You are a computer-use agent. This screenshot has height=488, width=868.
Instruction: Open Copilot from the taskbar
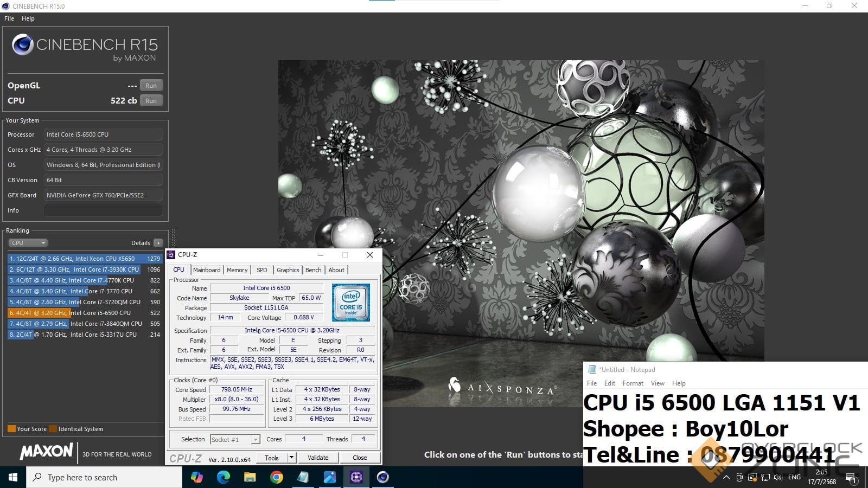[x=196, y=477]
